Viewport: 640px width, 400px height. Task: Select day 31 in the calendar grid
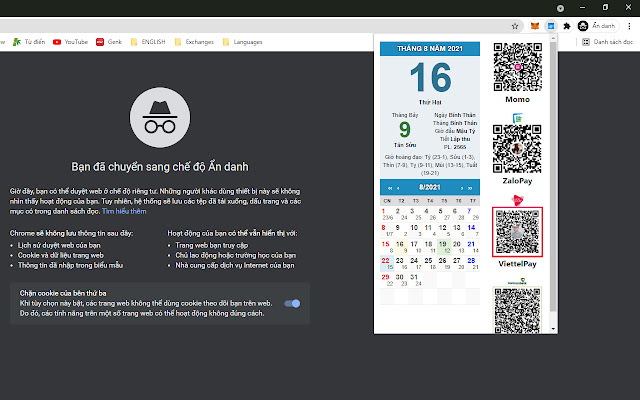click(x=416, y=280)
